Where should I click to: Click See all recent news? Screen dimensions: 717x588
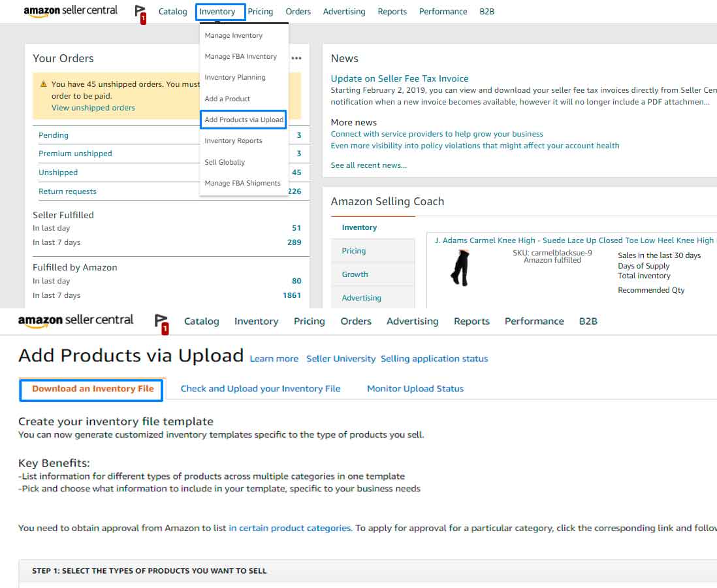point(368,165)
